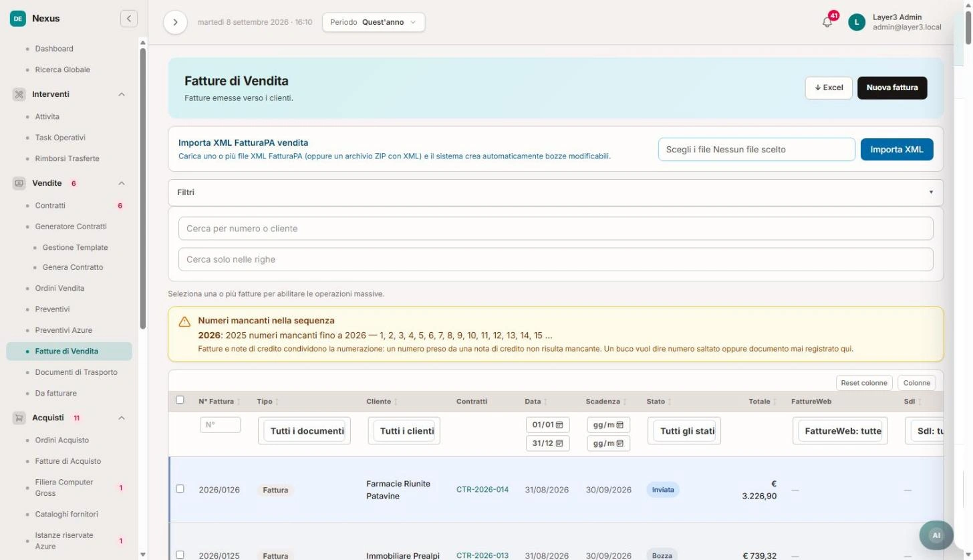Click the Layer3 Admin avatar icon

pos(857,22)
